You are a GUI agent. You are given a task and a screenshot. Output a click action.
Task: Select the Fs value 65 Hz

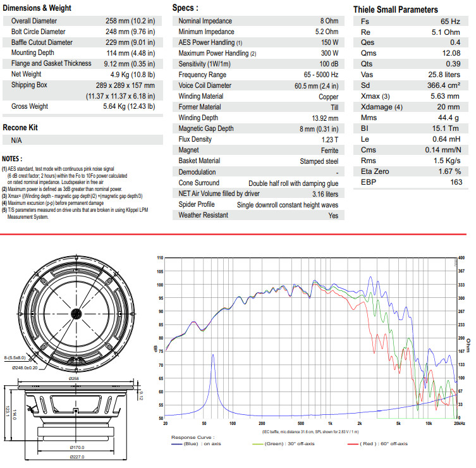450,22
